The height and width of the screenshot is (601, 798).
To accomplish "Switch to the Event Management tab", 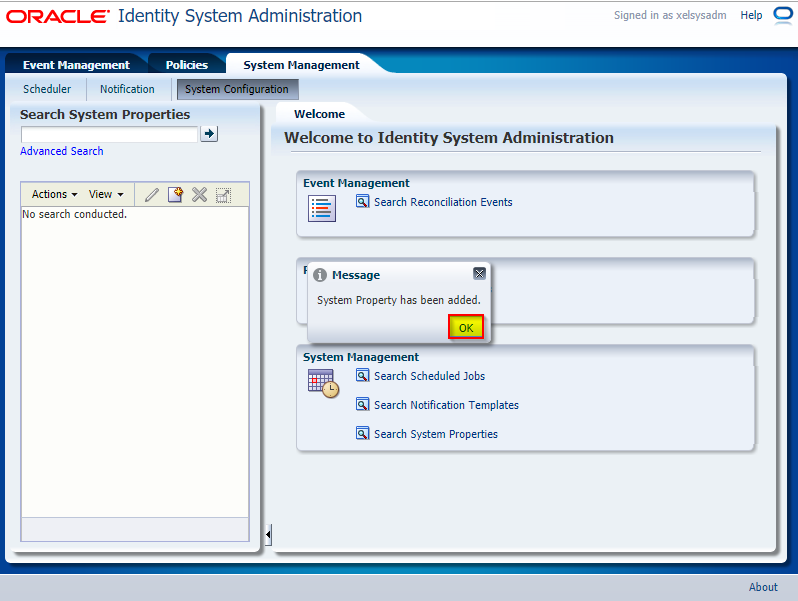I will 76,65.
